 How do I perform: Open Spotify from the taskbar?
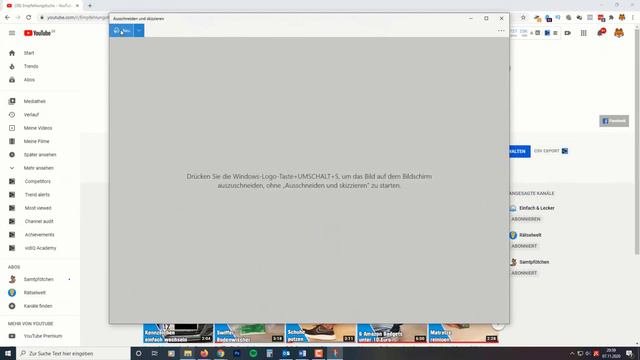pos(253,353)
